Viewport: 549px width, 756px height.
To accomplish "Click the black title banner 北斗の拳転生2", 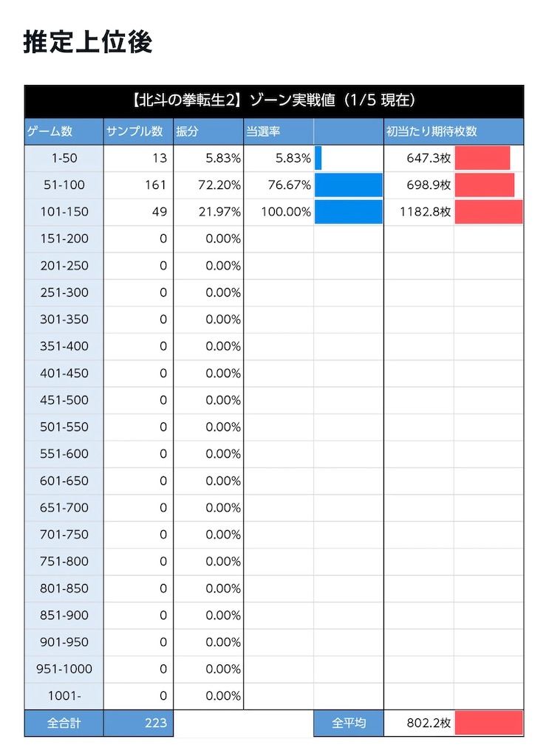I will pos(274,100).
